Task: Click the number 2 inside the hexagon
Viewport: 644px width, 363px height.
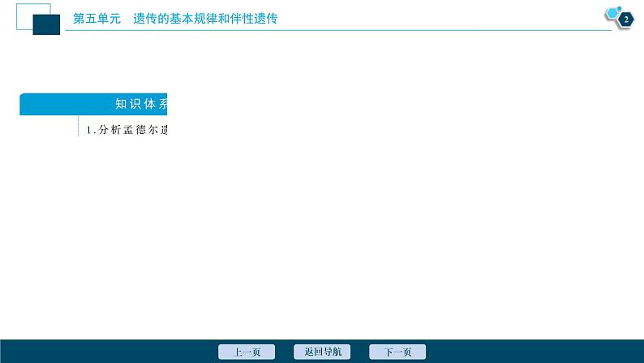Action: [626, 19]
